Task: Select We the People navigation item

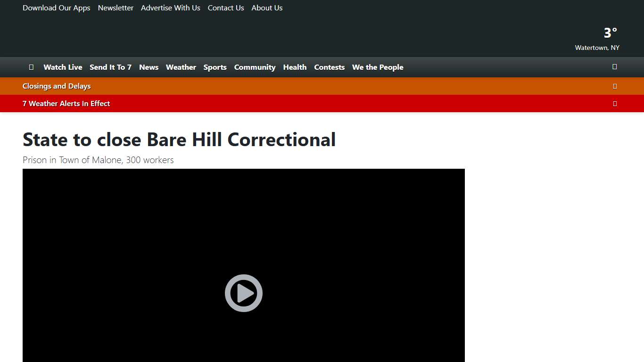Action: tap(377, 67)
